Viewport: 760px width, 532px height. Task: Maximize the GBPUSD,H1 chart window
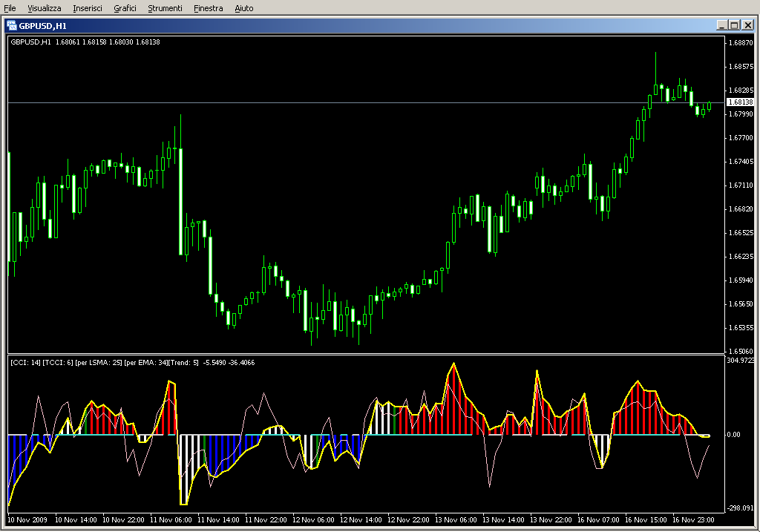pos(735,25)
